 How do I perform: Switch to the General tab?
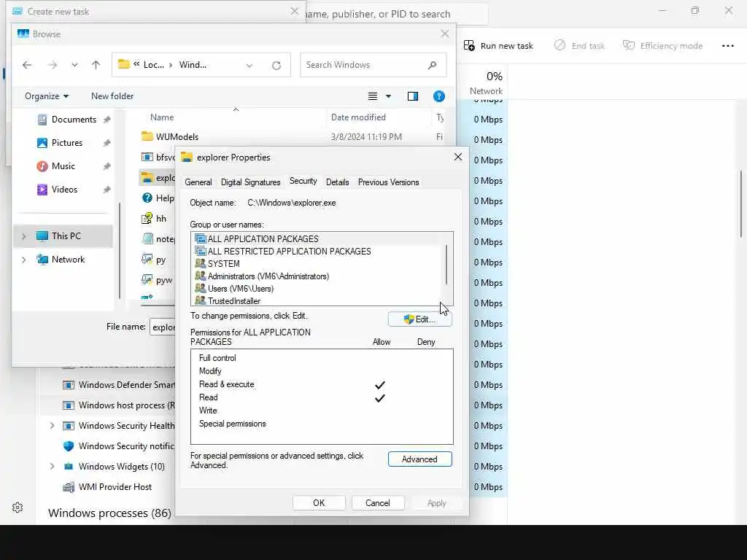tap(198, 182)
